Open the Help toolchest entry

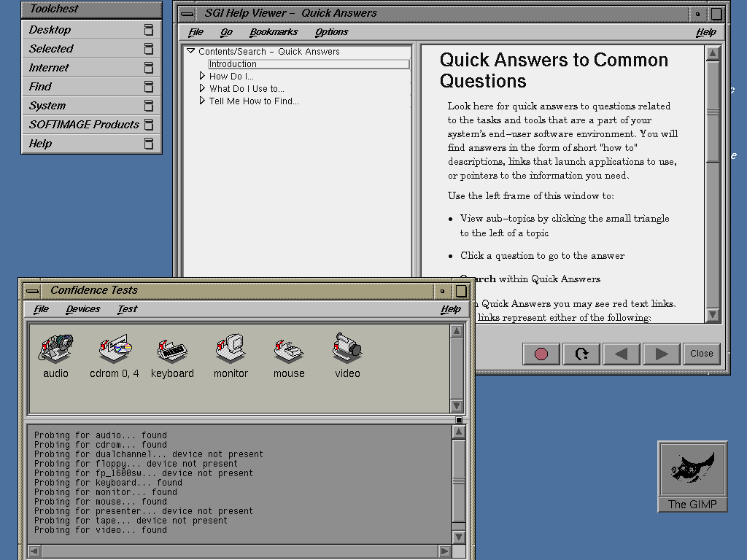91,144
